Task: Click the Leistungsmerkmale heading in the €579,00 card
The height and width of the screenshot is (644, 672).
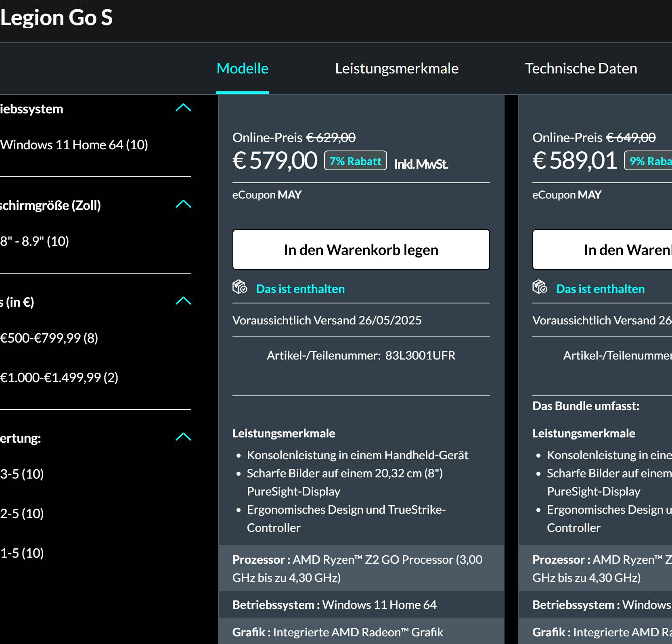Action: pyautogui.click(x=284, y=433)
